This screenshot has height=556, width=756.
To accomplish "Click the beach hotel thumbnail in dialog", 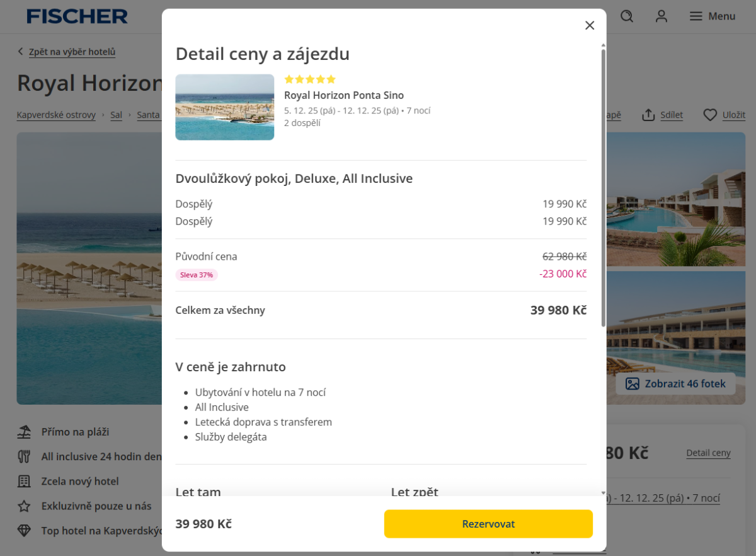I will [224, 107].
